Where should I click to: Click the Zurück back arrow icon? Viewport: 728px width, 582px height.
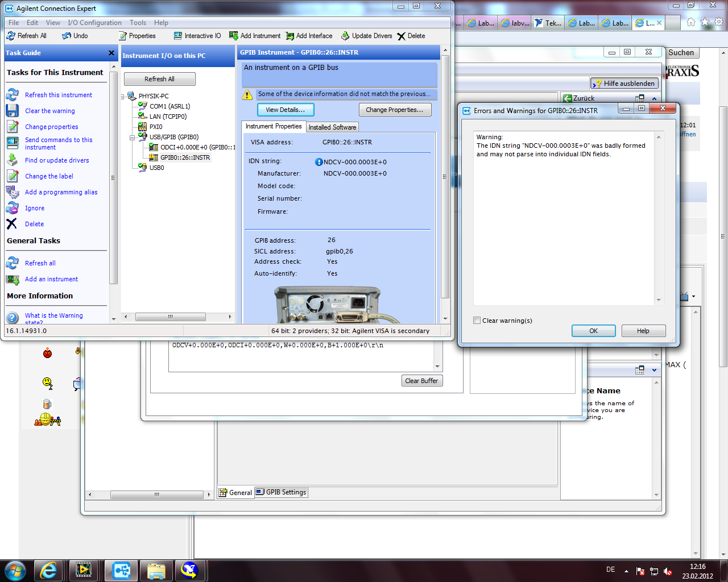pyautogui.click(x=567, y=98)
